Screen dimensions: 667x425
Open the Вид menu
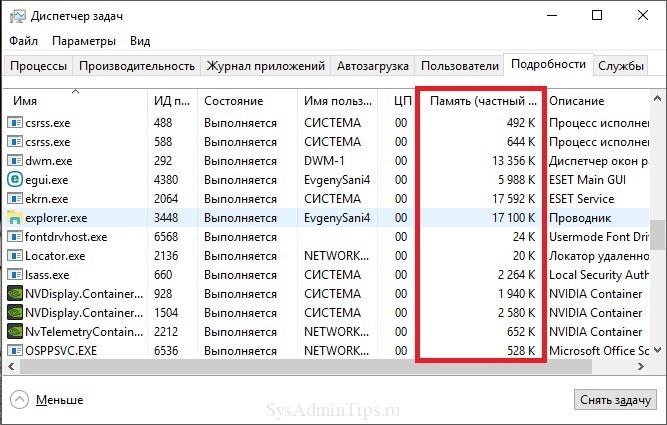[x=140, y=41]
